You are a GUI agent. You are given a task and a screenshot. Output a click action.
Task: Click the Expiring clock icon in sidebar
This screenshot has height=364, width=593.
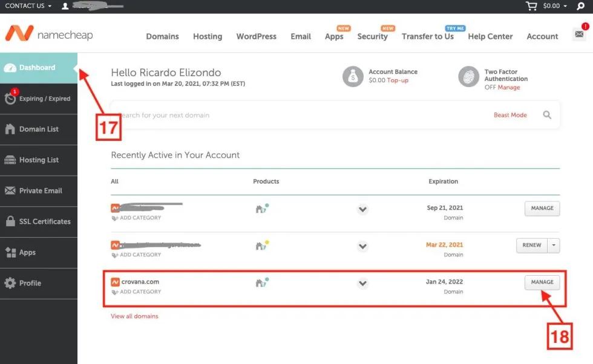[x=10, y=99]
